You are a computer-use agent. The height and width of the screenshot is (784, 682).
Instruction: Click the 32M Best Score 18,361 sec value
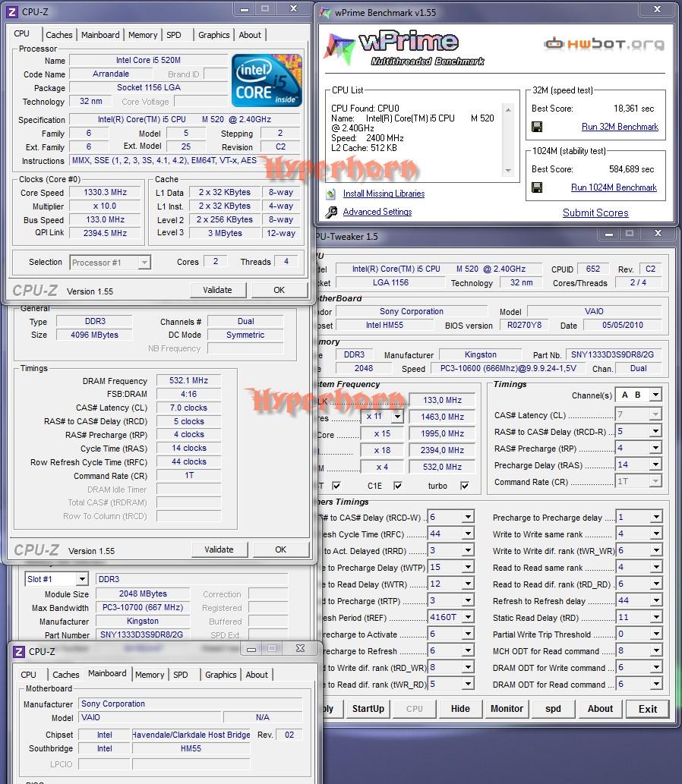(633, 109)
